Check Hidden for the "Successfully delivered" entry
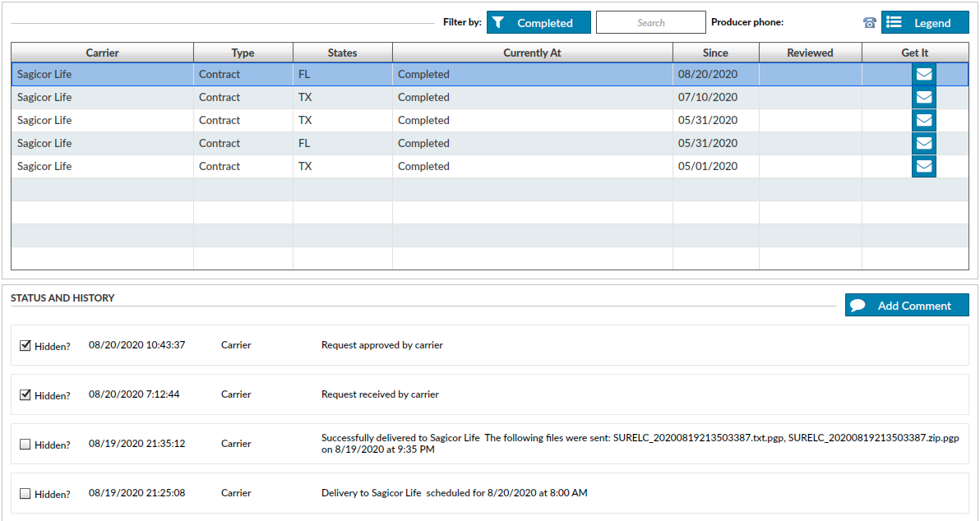This screenshot has width=980, height=521. coord(25,444)
